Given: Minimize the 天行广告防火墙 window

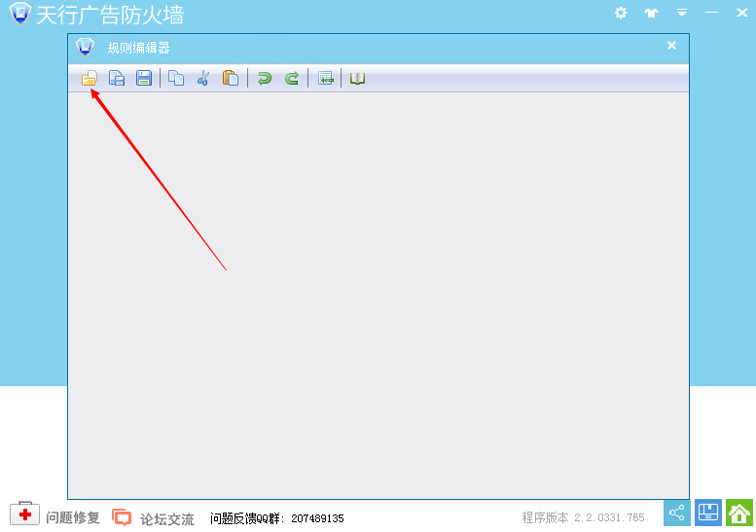Looking at the screenshot, I should 711,13.
